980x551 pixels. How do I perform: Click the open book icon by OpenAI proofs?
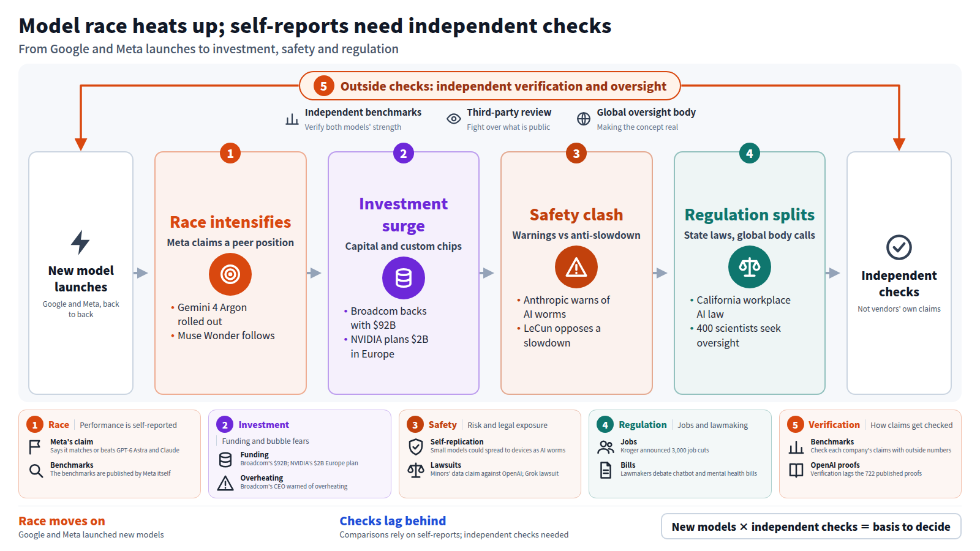(x=796, y=470)
